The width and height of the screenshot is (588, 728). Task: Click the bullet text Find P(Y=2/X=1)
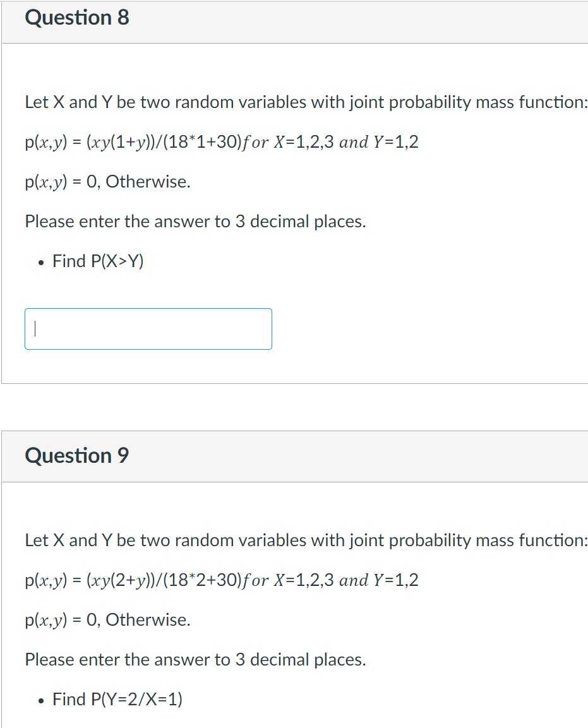(117, 699)
